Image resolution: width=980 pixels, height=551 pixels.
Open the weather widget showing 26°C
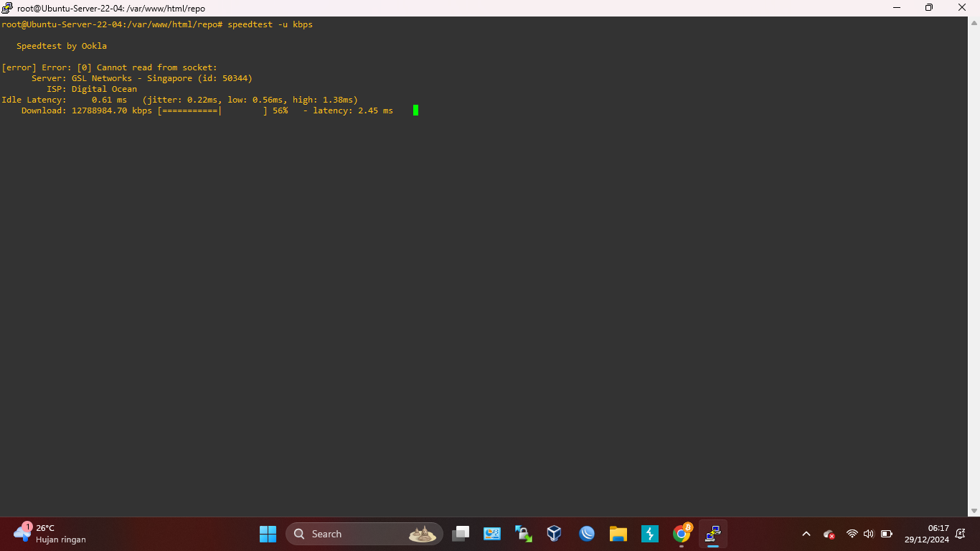(50, 534)
